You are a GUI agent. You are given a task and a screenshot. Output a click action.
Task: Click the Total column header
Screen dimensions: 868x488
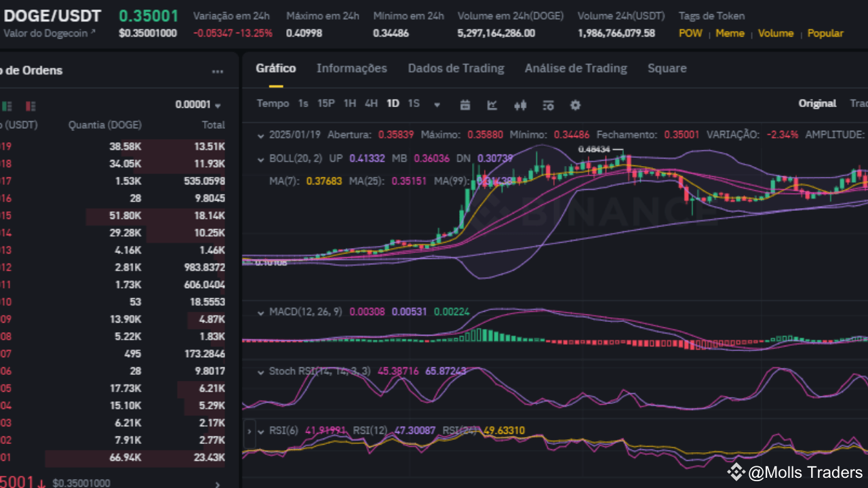click(x=214, y=125)
